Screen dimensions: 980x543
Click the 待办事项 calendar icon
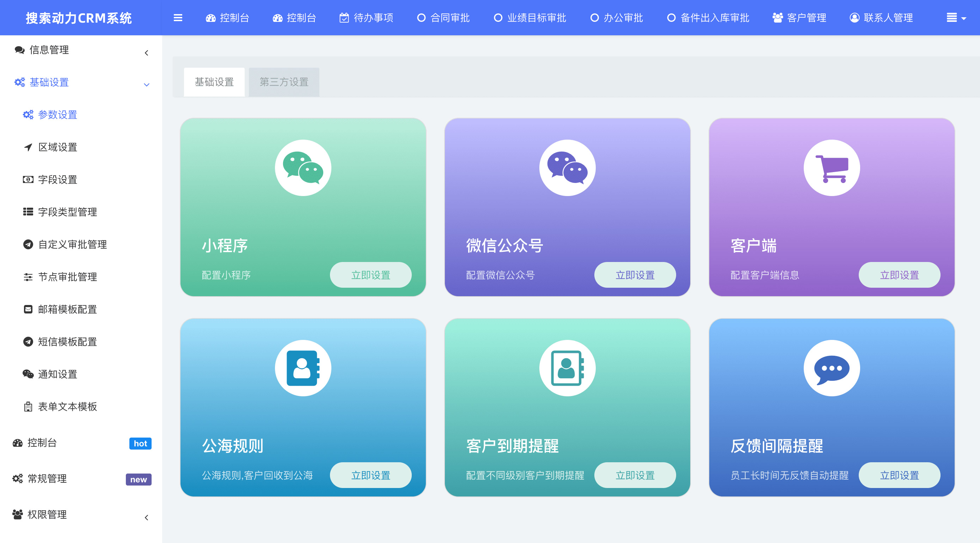344,18
